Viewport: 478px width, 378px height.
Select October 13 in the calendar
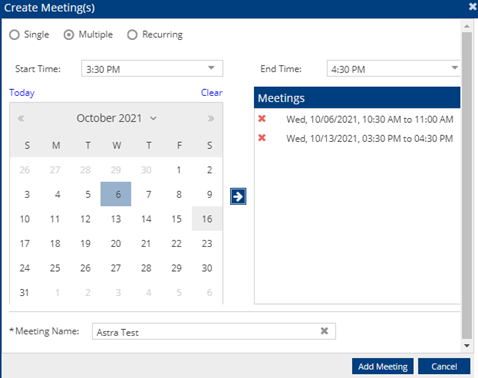point(116,219)
